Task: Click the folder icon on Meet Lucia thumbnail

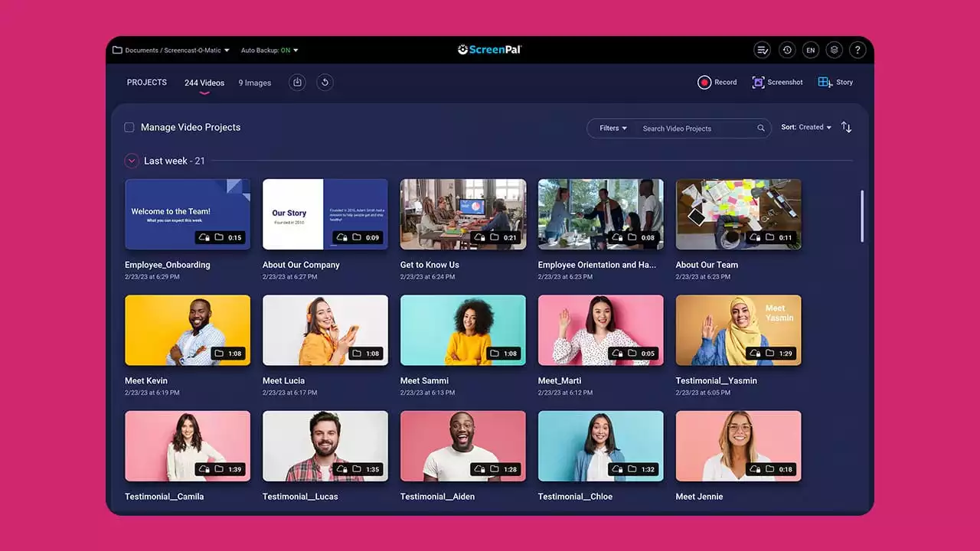Action: pos(357,354)
